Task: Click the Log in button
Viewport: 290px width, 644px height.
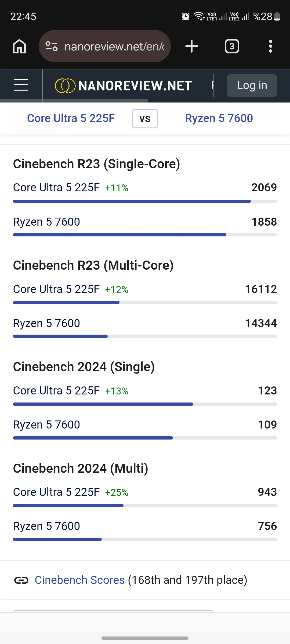Action: click(x=252, y=85)
